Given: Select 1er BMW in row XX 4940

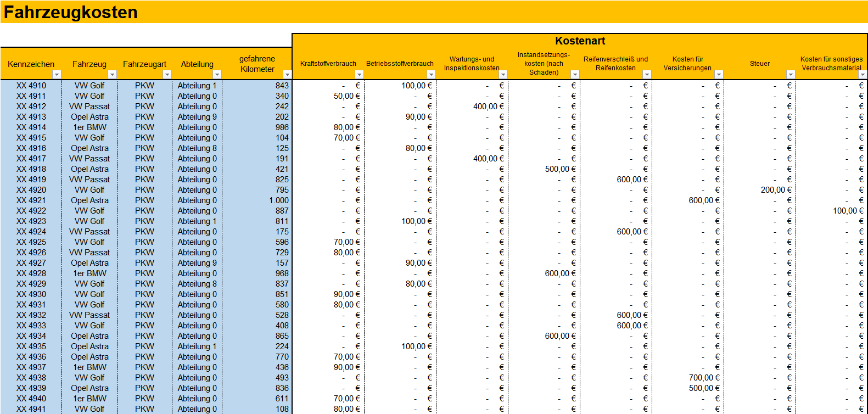Looking at the screenshot, I should [89, 399].
